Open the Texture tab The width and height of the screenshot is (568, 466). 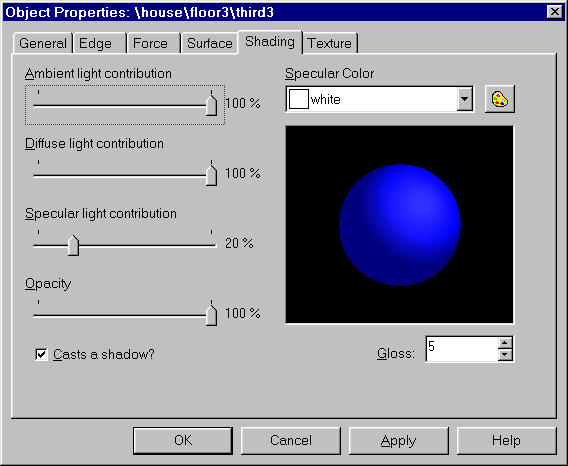(x=329, y=43)
